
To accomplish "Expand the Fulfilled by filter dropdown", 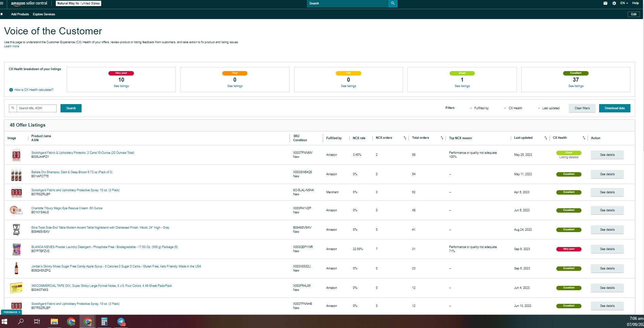I will click(x=479, y=108).
